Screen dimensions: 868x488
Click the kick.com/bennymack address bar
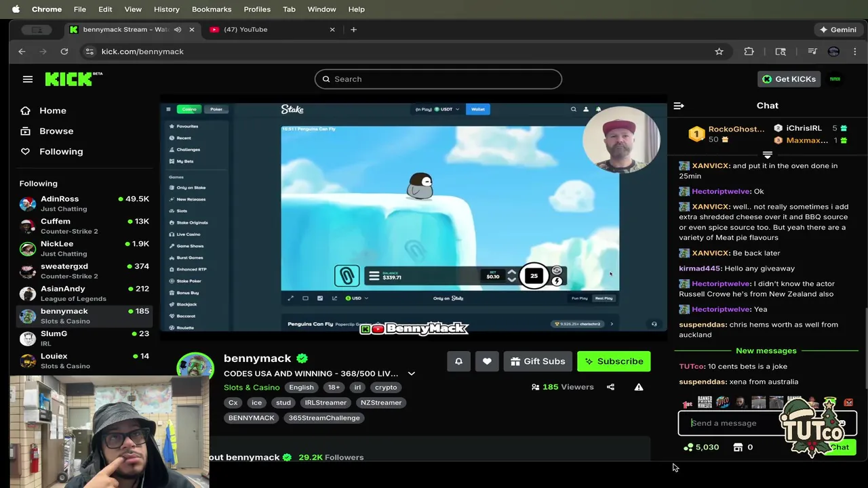tap(407, 52)
